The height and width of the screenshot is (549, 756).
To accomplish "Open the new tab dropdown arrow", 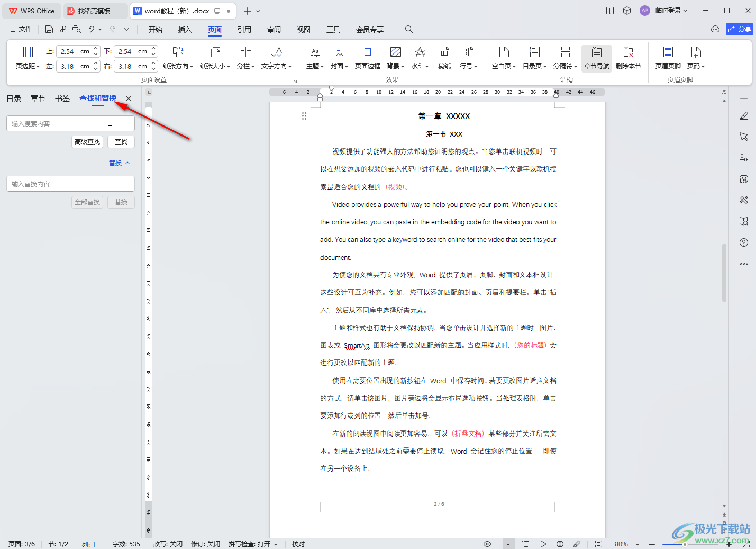I will [258, 11].
